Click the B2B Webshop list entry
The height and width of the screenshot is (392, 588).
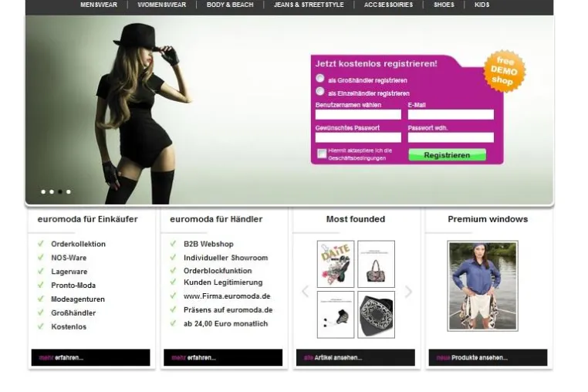coord(208,244)
